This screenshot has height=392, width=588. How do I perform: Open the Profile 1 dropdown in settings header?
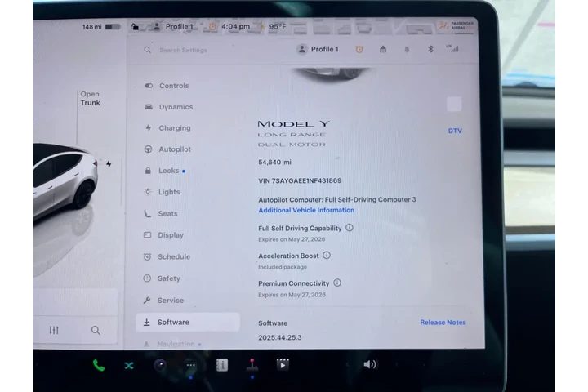pos(319,49)
